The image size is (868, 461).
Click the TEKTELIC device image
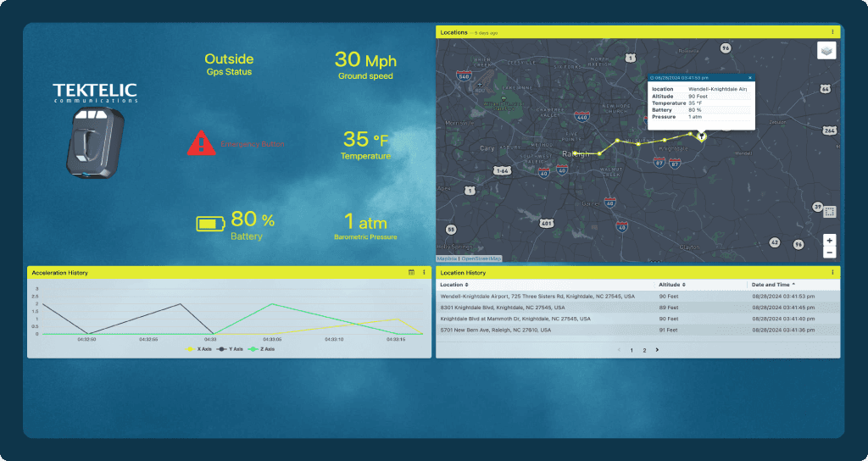point(95,143)
